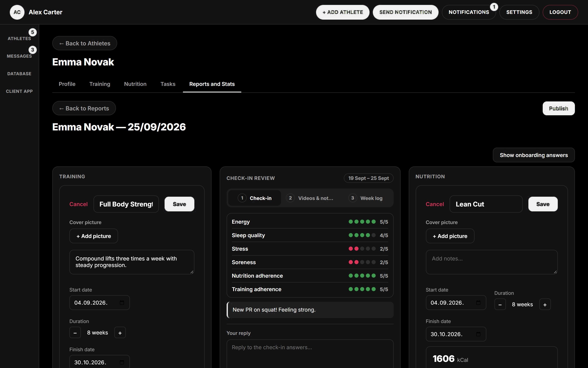Increase Nutrition duration with plus button
The width and height of the screenshot is (588, 368).
pyautogui.click(x=545, y=304)
